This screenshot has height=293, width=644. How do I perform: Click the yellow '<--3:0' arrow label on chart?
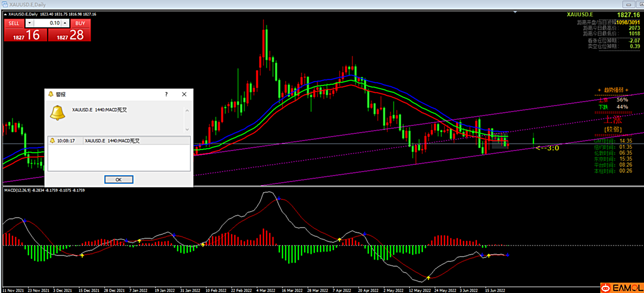(548, 148)
